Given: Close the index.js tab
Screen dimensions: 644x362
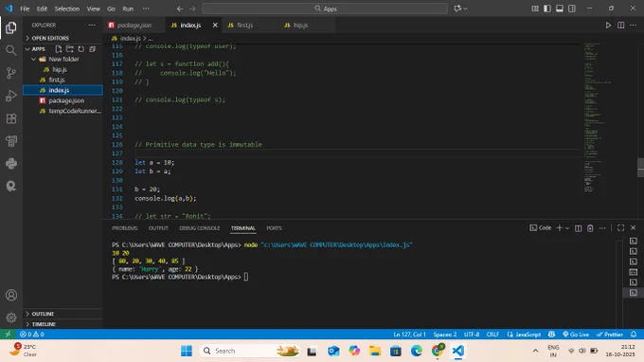Looking at the screenshot, I should click(215, 26).
